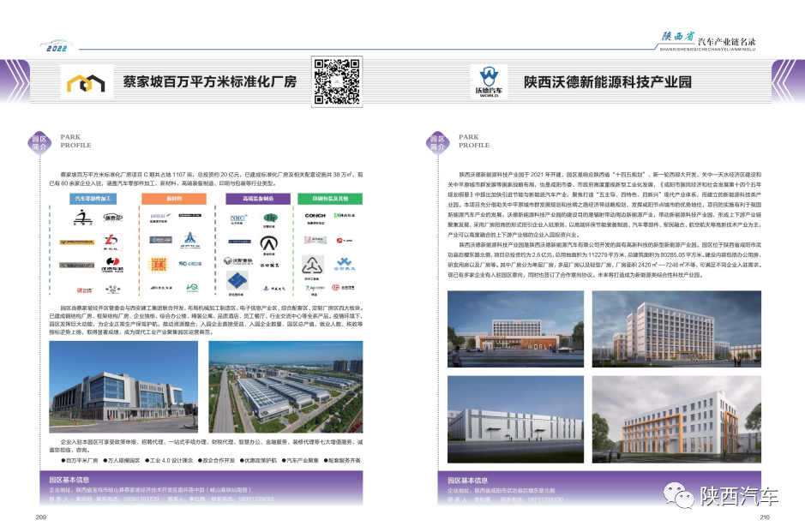Click the QR code in the header

point(337,81)
